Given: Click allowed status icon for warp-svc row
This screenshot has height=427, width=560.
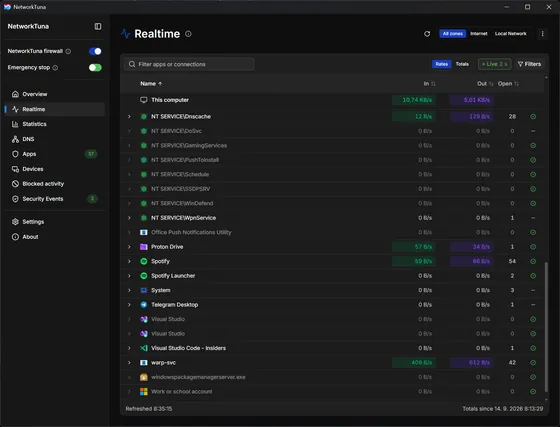Looking at the screenshot, I should tap(533, 363).
